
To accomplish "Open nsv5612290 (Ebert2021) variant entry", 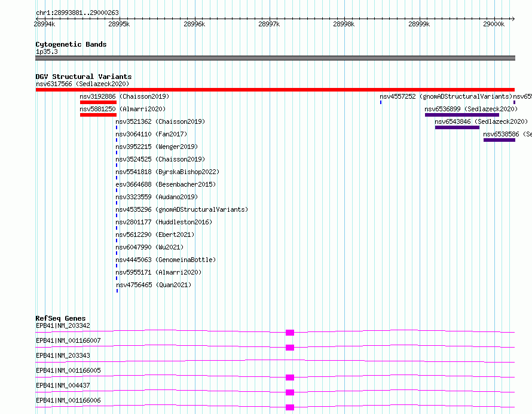I will point(155,235).
